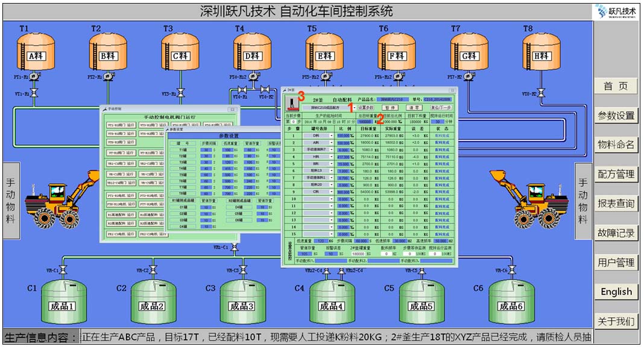Select the T7 G料 storage tank

click(469, 52)
